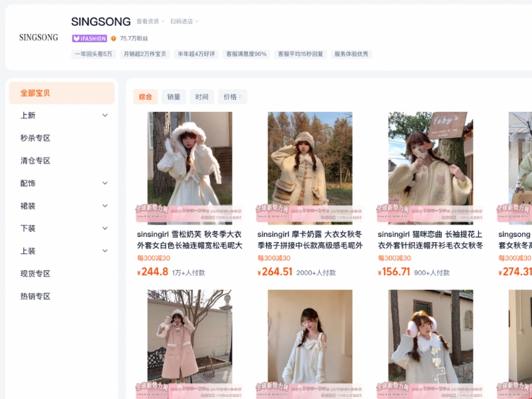Click 每300减30 under the 雪松奶芙 coat

pos(154,258)
